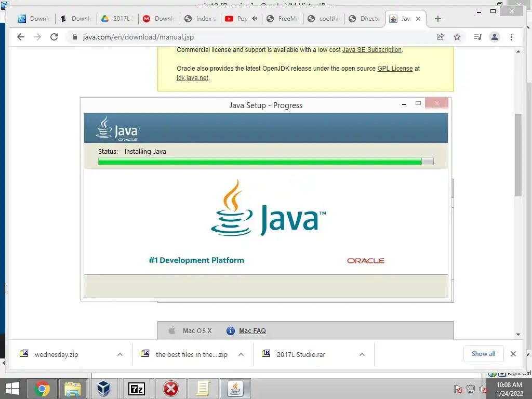Open a new browser tab with plus
The image size is (532, 399).
tap(437, 19)
